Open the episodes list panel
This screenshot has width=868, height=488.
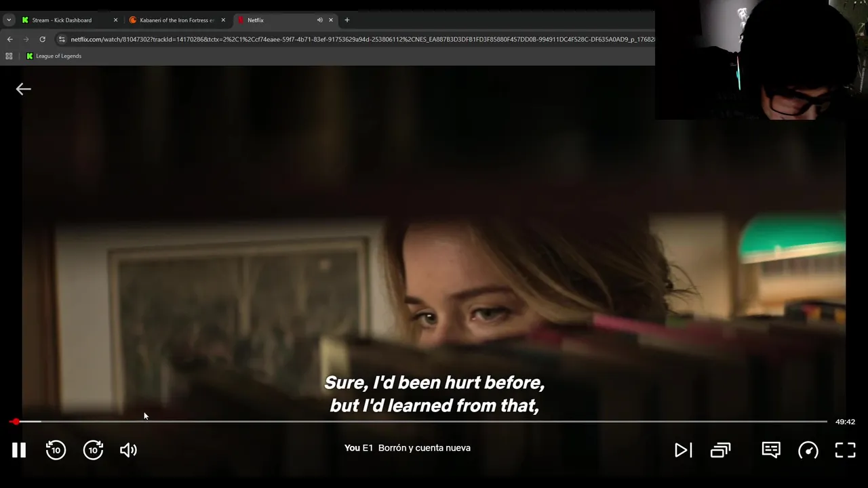(x=720, y=450)
